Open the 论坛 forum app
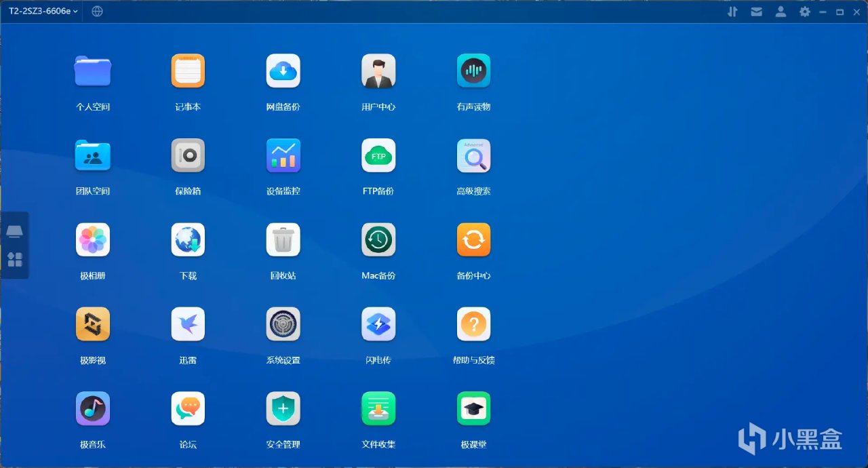The image size is (868, 468). [188, 408]
